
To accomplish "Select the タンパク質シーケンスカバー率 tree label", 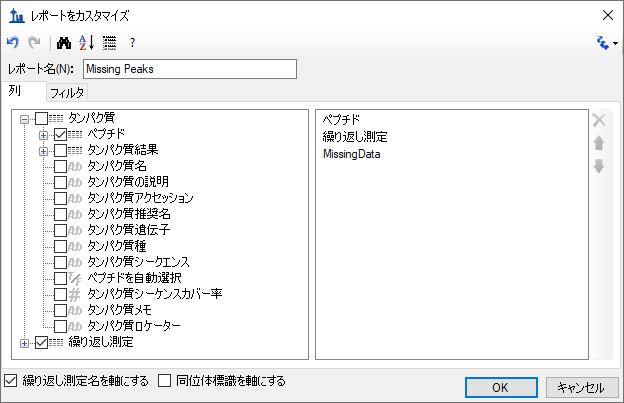I will [154, 294].
